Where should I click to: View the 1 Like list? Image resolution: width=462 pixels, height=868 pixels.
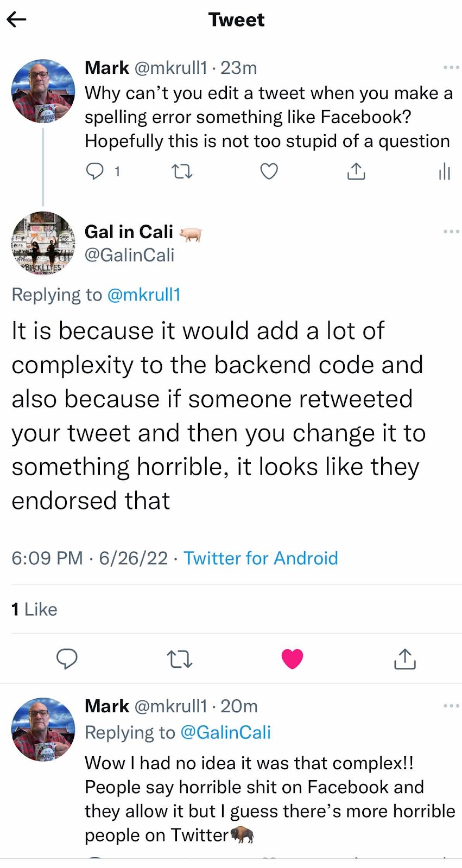tap(34, 609)
